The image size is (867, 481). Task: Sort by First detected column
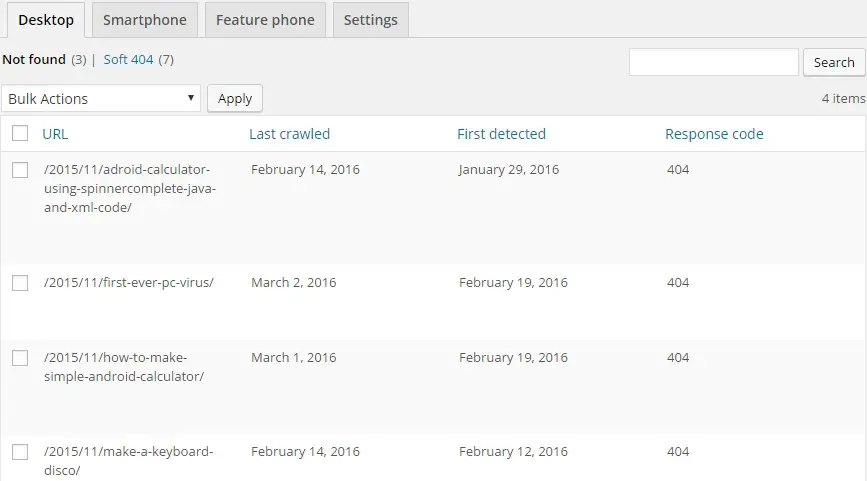501,134
